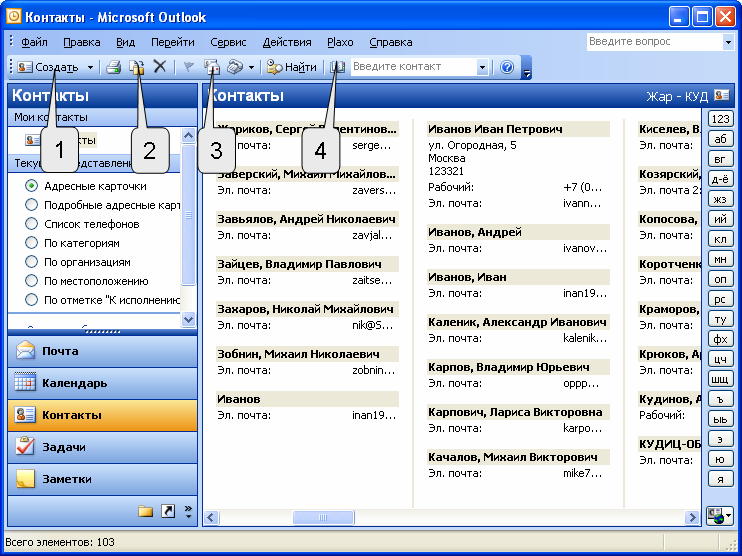
Task: Open the Сервис menu
Action: coord(228,42)
